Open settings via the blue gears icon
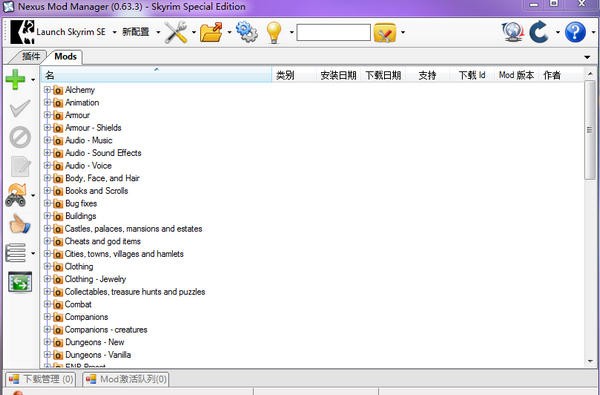 coord(247,32)
